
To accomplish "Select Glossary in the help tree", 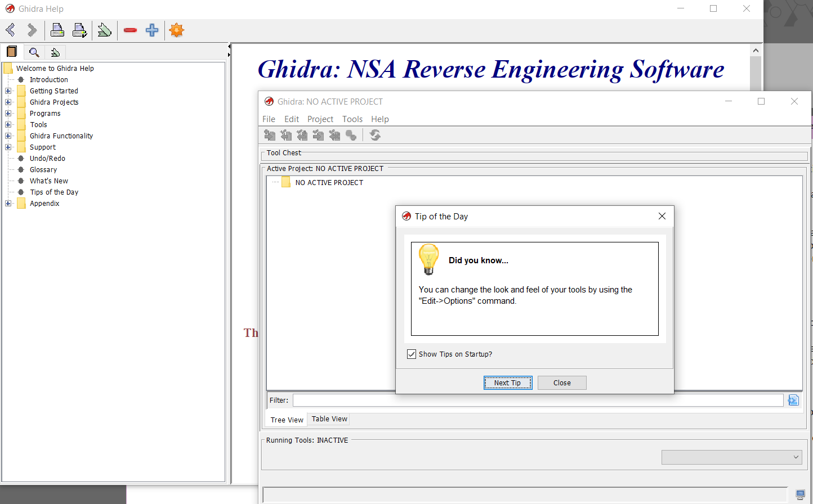I will (x=43, y=169).
